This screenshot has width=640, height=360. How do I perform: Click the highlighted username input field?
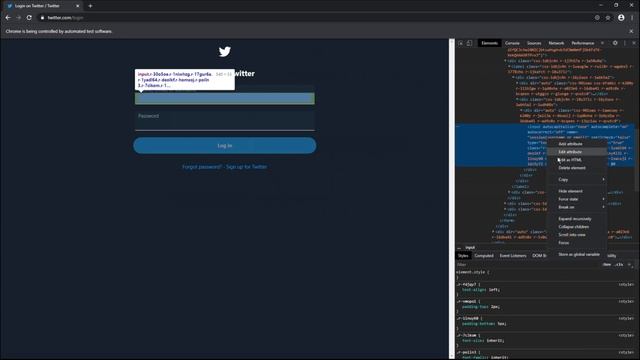coord(224,98)
